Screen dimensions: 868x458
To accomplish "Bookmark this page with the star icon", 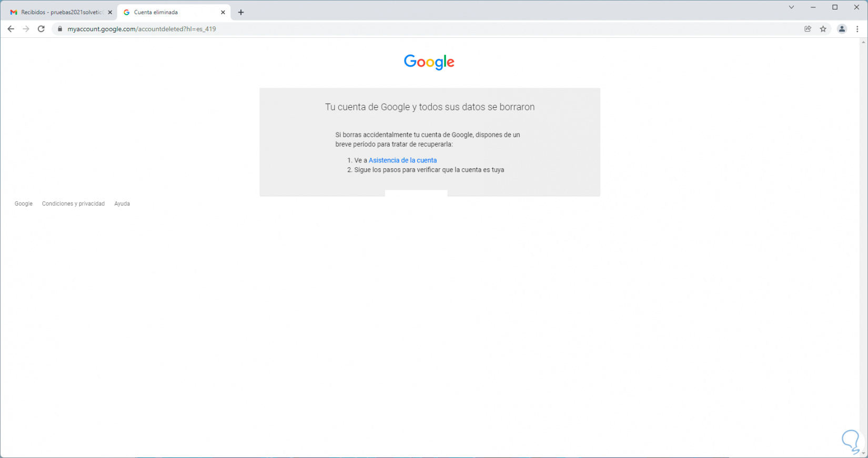I will coord(823,29).
